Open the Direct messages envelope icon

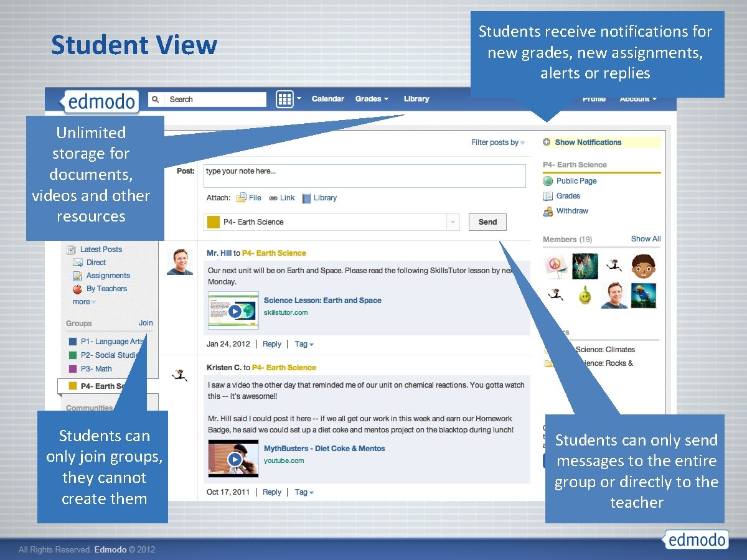78,263
